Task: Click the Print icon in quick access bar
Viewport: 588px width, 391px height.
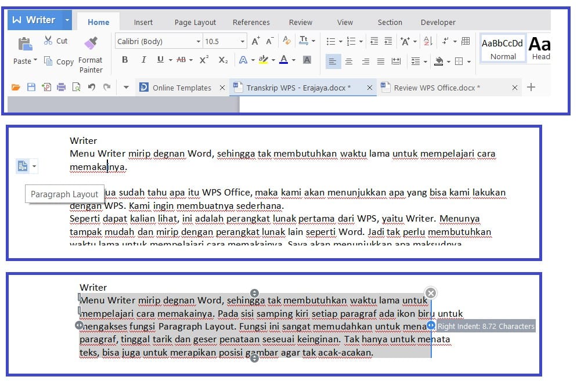Action: click(61, 88)
